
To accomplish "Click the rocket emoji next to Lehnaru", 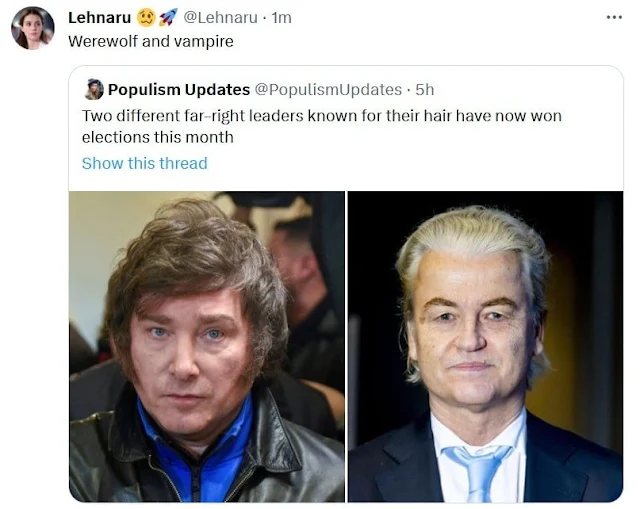I will 168,18.
